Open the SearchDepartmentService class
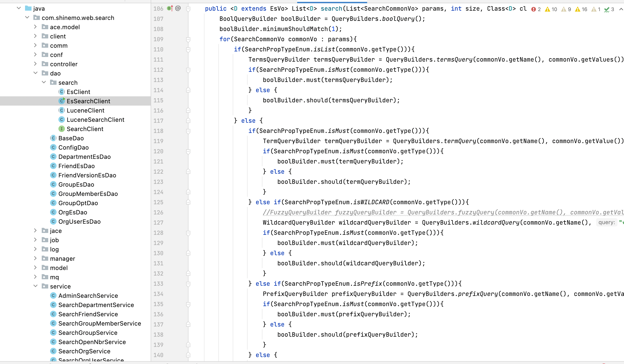Screen dimensions: 624x364 (x=96, y=305)
